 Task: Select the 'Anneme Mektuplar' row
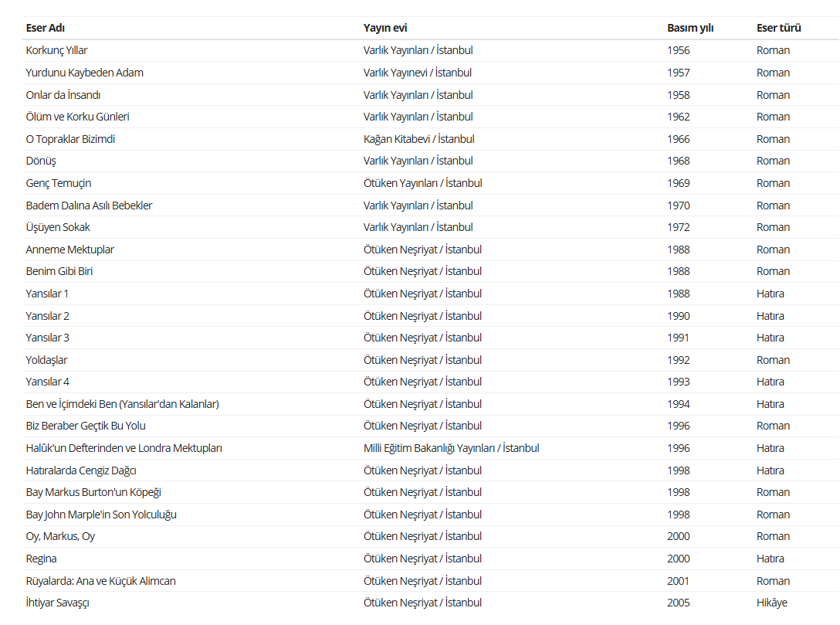pos(431,250)
